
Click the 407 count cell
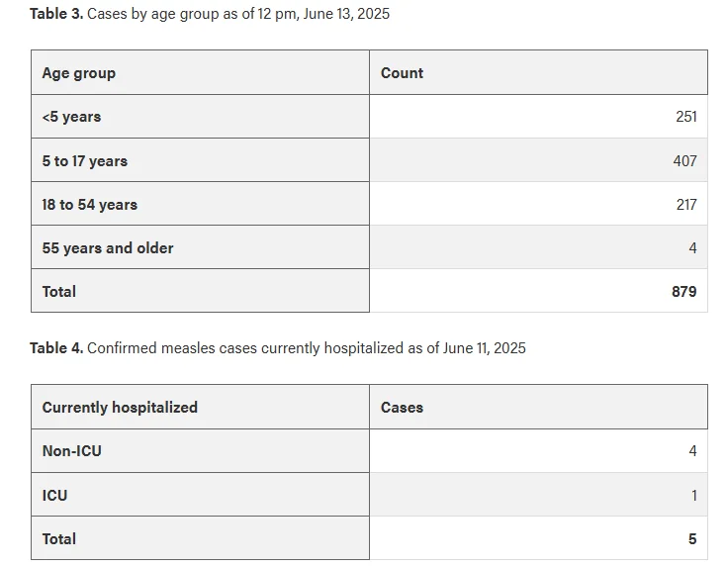coord(538,159)
